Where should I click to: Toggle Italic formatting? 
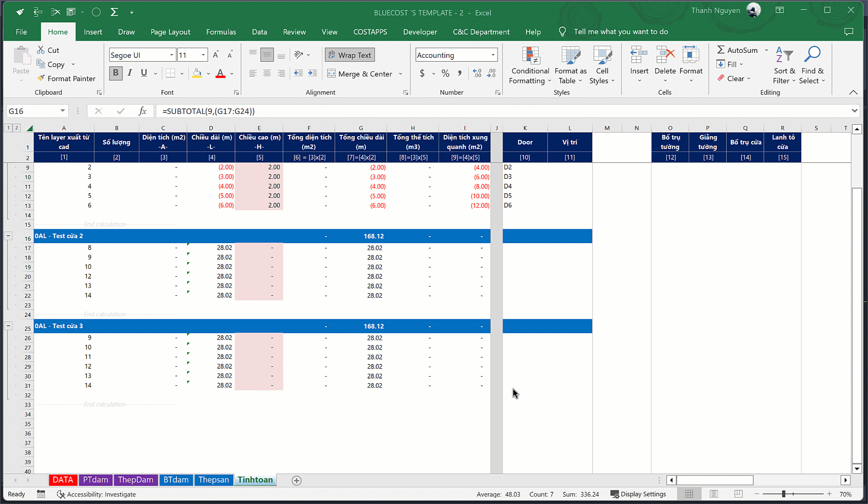click(130, 73)
